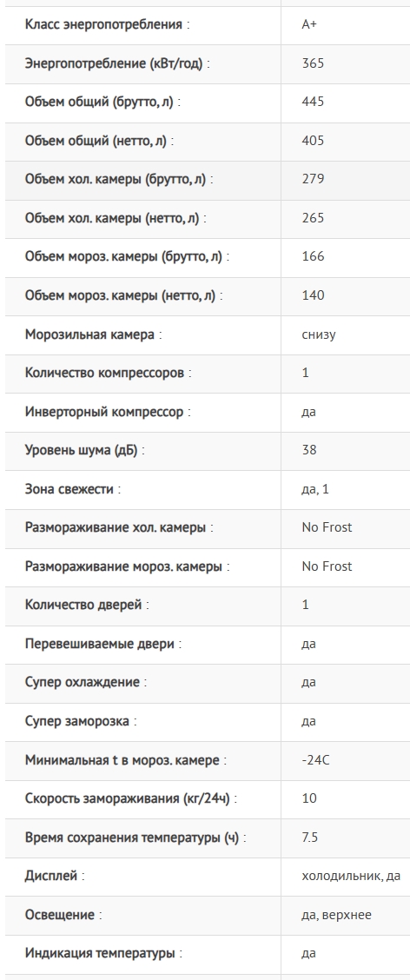Select Объем общий (нетто, л) label

pyautogui.click(x=99, y=141)
